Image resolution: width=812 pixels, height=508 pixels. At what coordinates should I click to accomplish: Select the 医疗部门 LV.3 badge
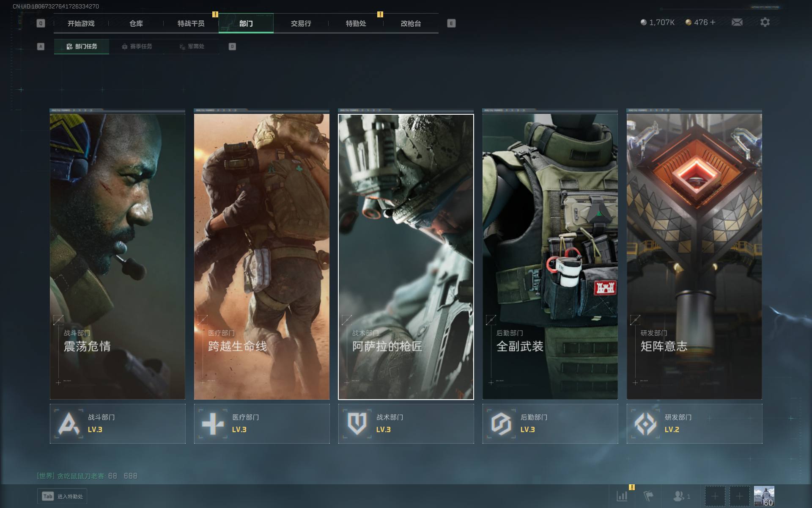tap(262, 423)
